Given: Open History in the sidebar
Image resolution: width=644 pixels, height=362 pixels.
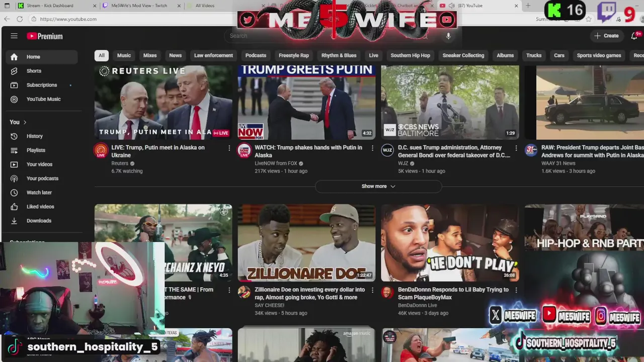Looking at the screenshot, I should 42,136.
